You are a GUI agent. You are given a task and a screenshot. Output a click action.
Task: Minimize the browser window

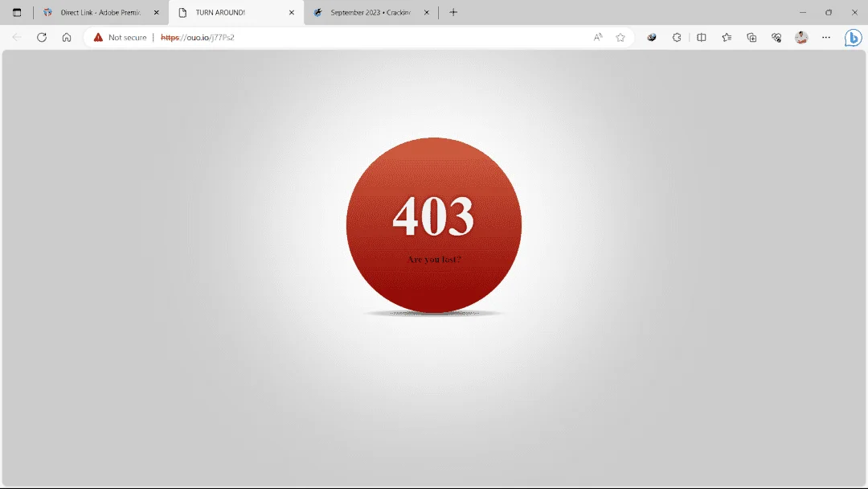tap(803, 12)
